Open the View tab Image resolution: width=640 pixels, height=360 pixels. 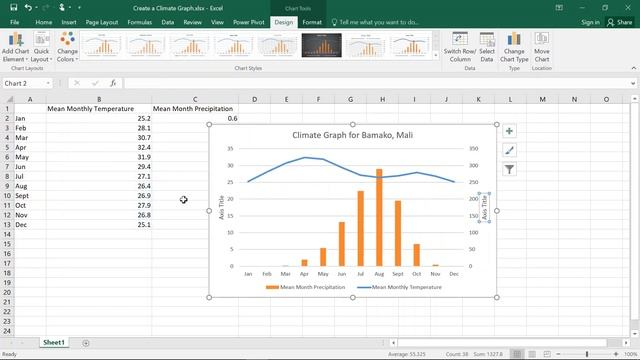pyautogui.click(x=217, y=22)
